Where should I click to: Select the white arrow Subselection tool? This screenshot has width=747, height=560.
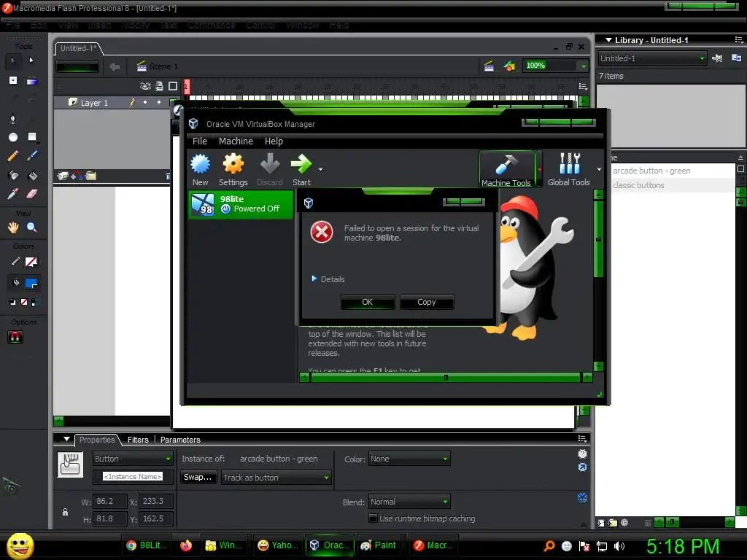[31, 61]
